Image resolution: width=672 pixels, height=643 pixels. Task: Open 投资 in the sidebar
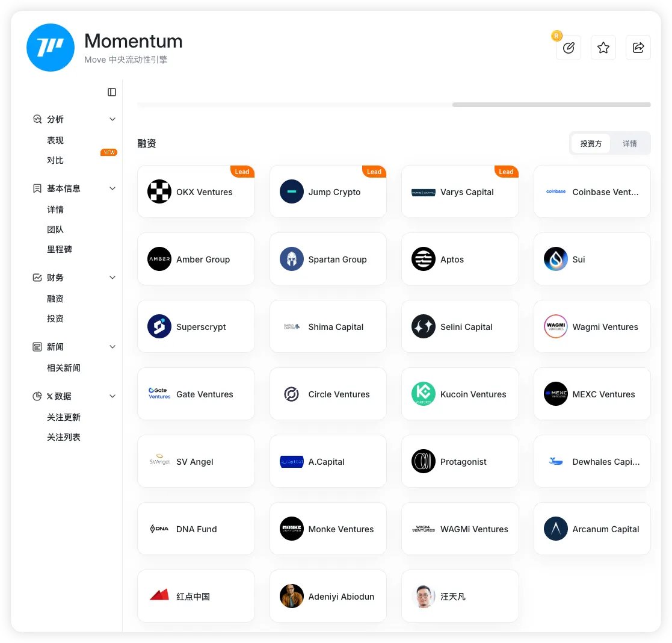click(x=55, y=318)
